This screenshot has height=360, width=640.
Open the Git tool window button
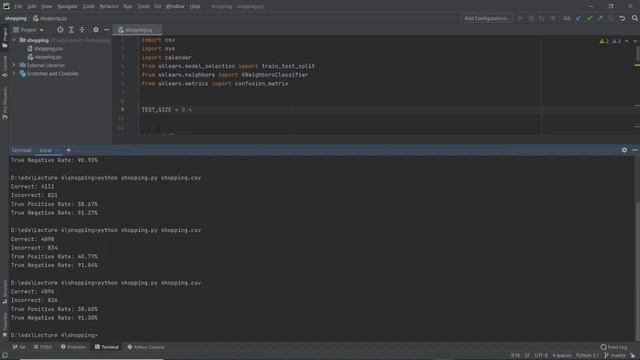pyautogui.click(x=19, y=347)
